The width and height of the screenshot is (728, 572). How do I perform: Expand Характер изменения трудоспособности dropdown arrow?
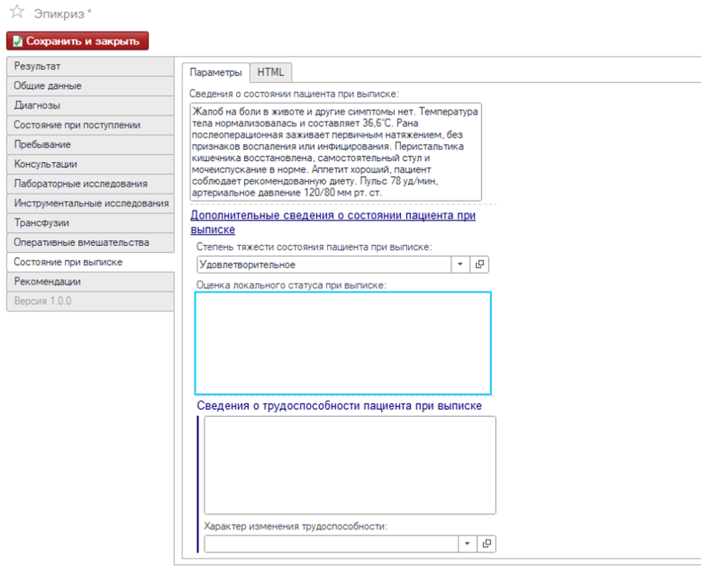click(x=468, y=544)
